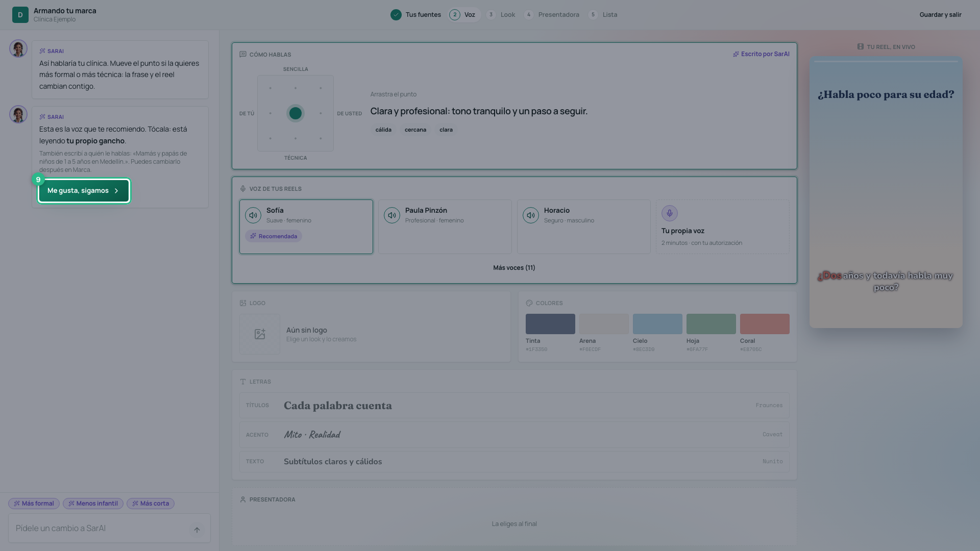Click the Me gusta, sigamos button
Image resolution: width=980 pixels, height=551 pixels.
click(x=84, y=191)
